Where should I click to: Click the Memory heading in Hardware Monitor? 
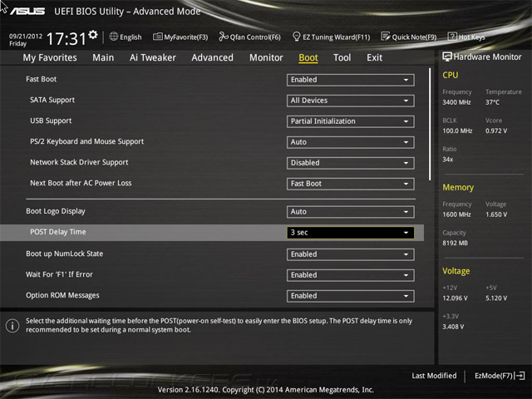click(458, 187)
